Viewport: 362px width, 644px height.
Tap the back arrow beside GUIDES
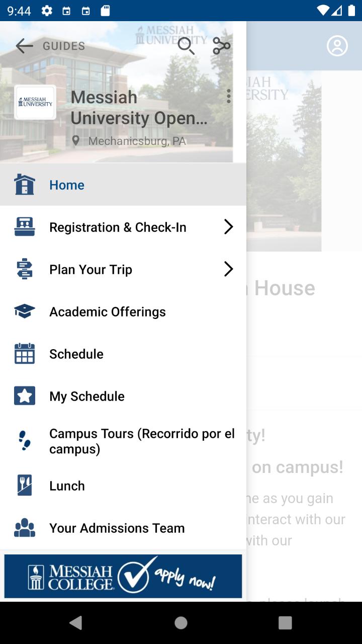(x=24, y=46)
